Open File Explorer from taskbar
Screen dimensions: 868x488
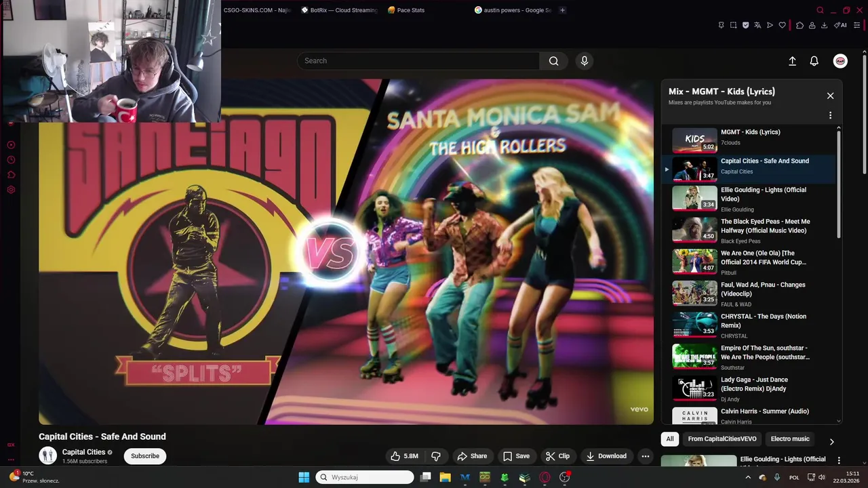[445, 477]
